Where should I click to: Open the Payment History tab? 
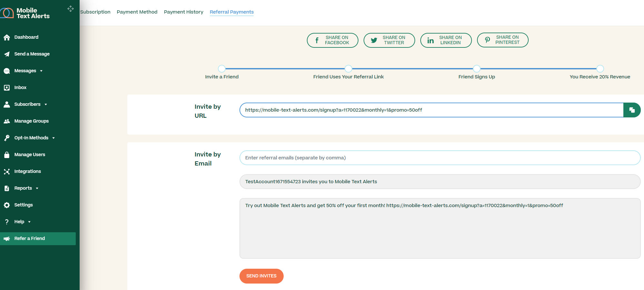pos(183,12)
